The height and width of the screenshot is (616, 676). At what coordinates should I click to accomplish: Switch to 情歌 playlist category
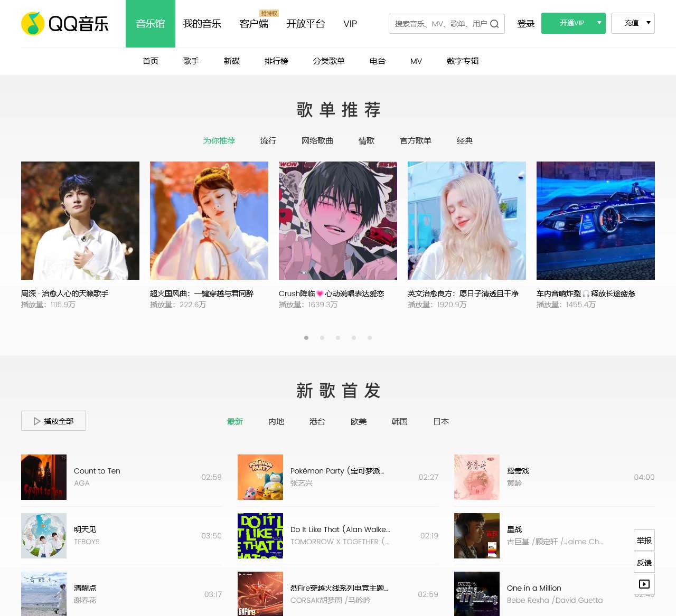(x=367, y=141)
